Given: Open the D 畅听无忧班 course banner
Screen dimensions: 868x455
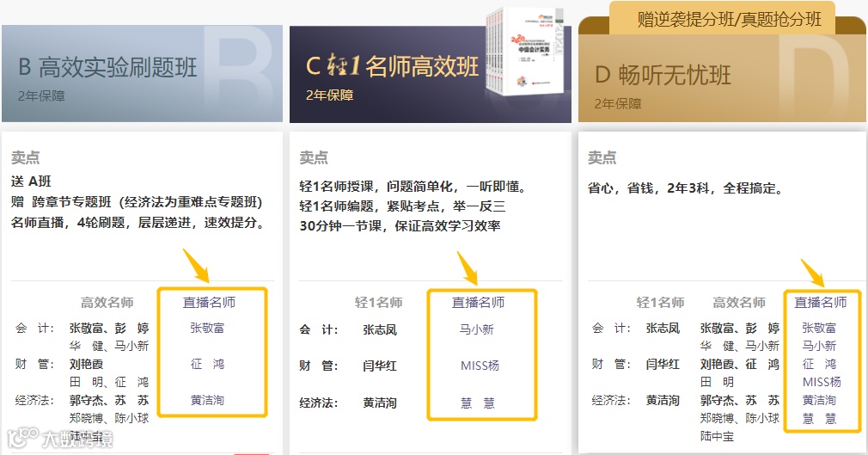Looking at the screenshot, I should pyautogui.click(x=722, y=77).
